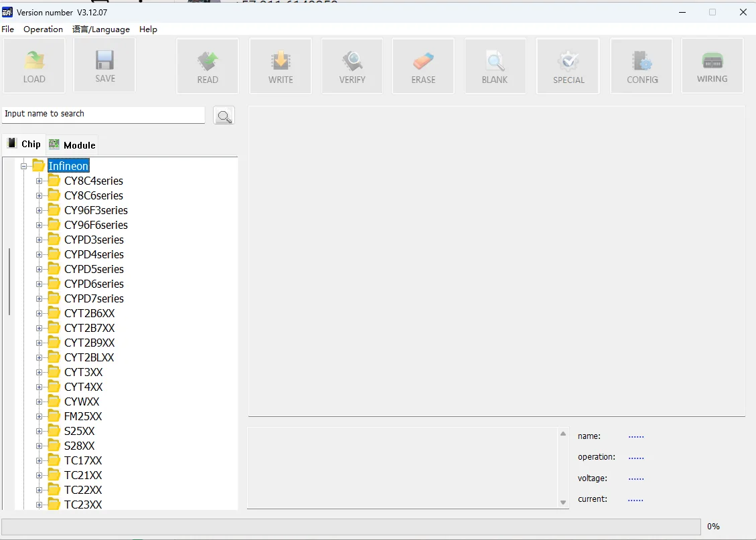Click the CYT2B9XX folder icon
This screenshot has width=756, height=540.
[x=54, y=343]
